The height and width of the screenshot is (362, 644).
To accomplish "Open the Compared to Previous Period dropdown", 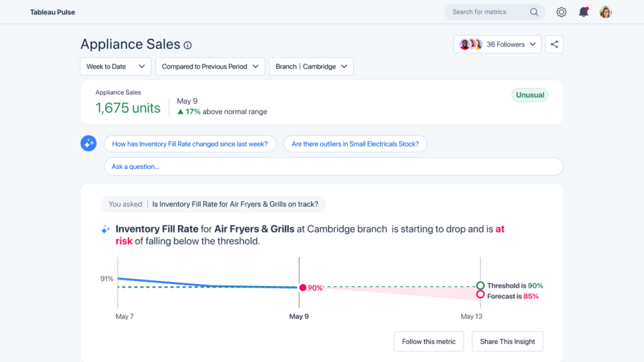I will (209, 66).
